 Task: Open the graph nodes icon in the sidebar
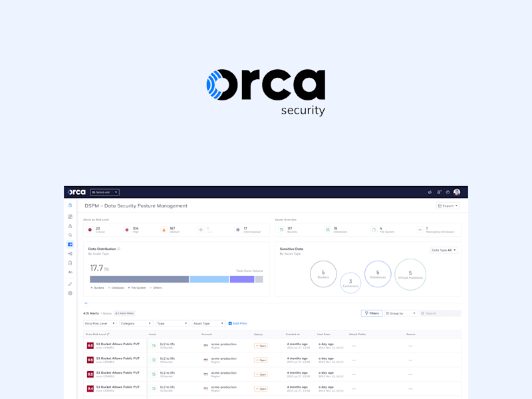[70, 254]
